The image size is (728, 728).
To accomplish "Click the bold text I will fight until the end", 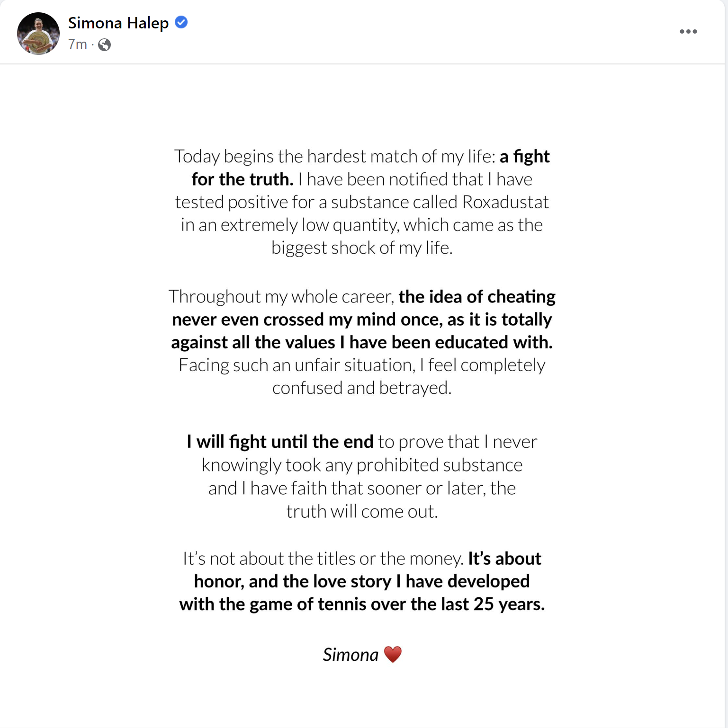I will click(x=279, y=441).
